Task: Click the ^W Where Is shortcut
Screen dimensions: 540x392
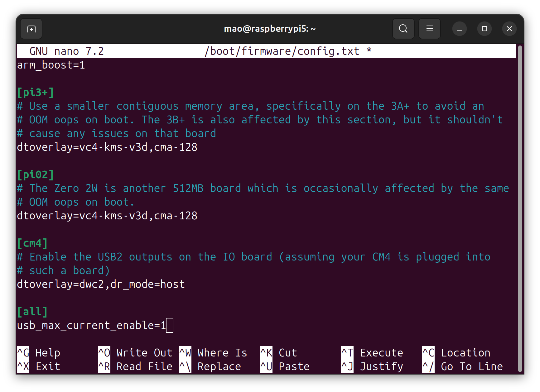Action: coord(213,353)
